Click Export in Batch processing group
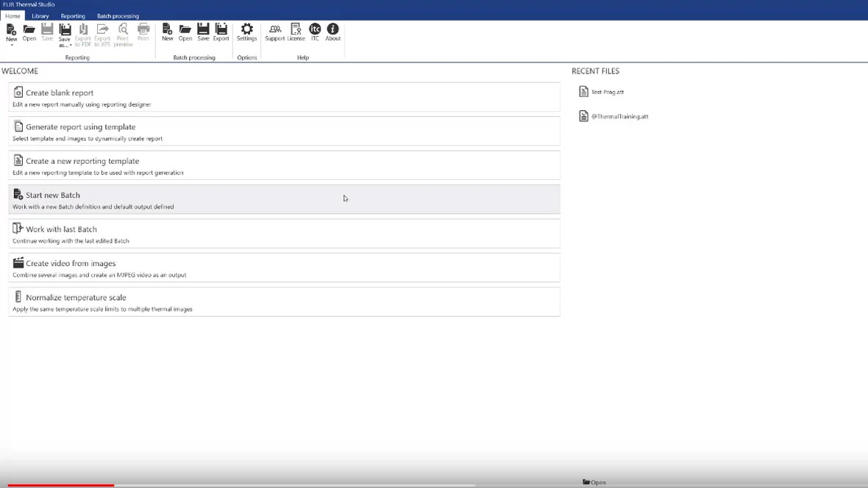The height and width of the screenshot is (488, 868). click(x=221, y=32)
